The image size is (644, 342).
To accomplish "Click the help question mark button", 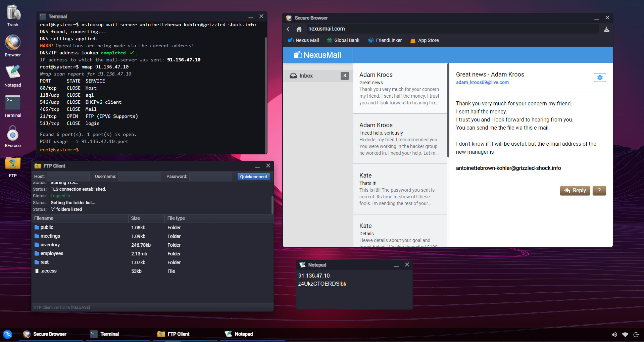I will click(x=599, y=190).
